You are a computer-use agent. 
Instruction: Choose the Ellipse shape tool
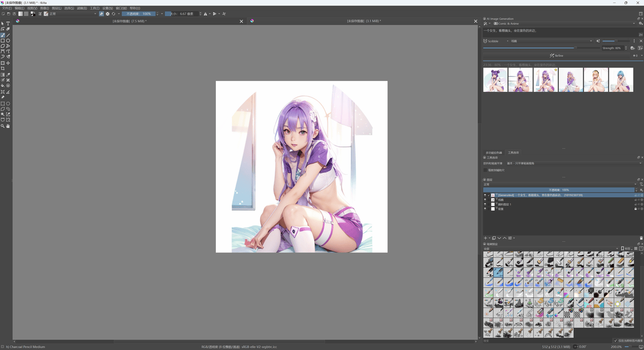tap(8, 40)
